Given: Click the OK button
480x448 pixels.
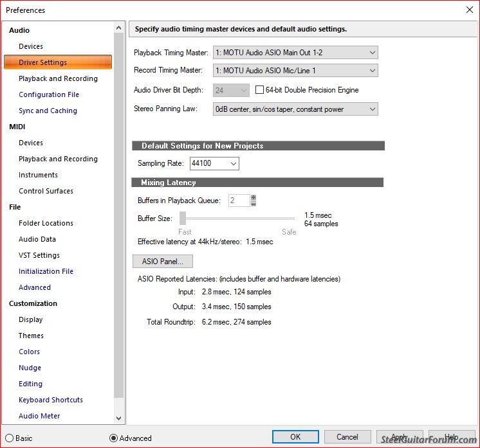Looking at the screenshot, I should click(x=295, y=436).
